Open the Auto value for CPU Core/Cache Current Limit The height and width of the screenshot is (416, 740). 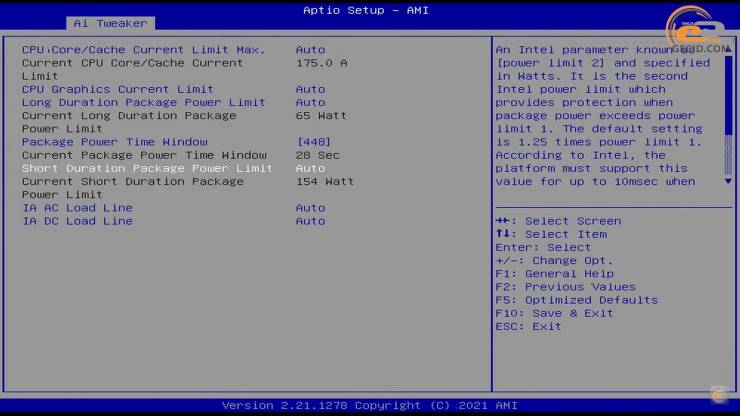point(310,50)
